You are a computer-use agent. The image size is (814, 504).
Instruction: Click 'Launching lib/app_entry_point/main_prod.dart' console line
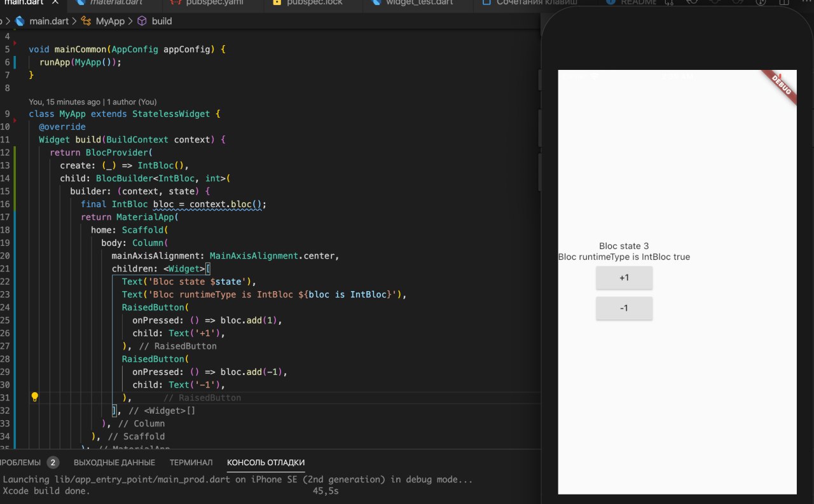tap(238, 480)
